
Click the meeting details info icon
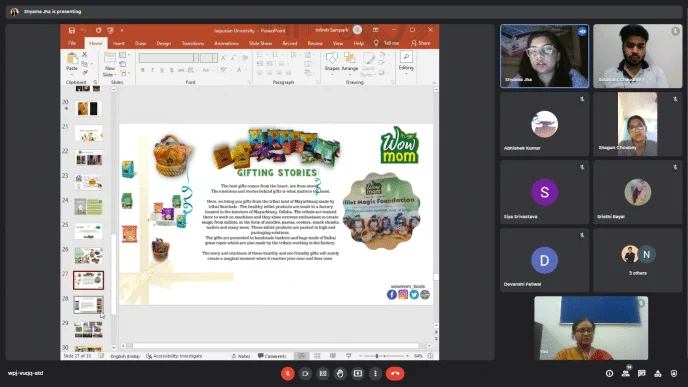609,373
